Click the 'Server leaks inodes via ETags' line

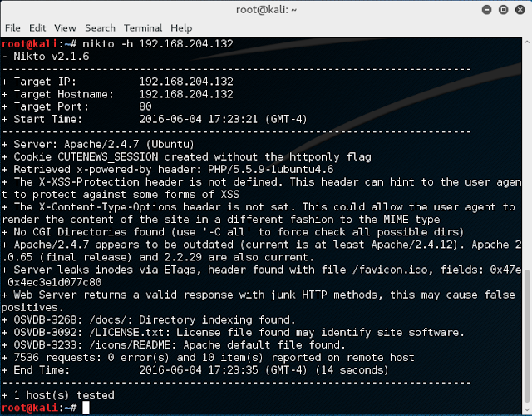(x=261, y=276)
